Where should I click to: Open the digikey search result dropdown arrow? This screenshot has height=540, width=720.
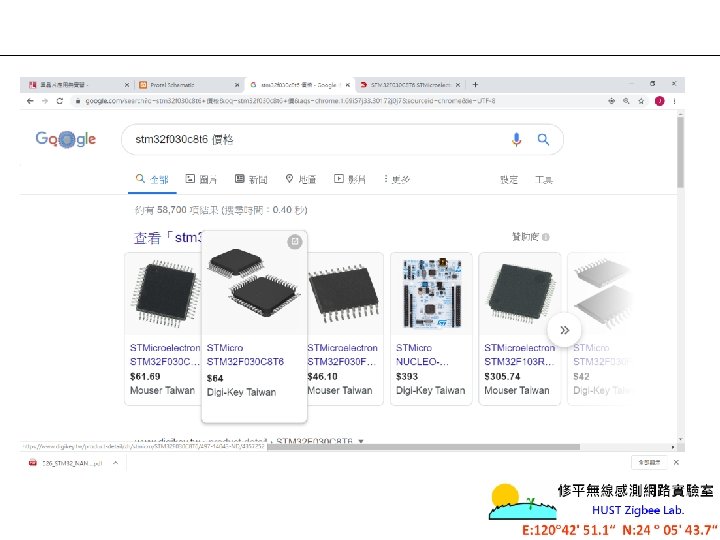[x=361, y=441]
